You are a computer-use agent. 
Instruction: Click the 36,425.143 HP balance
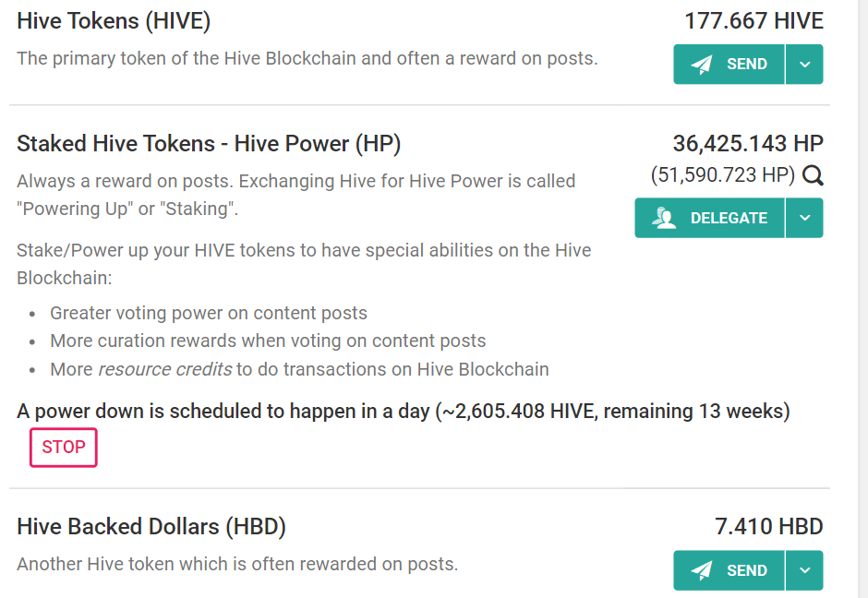coord(748,144)
